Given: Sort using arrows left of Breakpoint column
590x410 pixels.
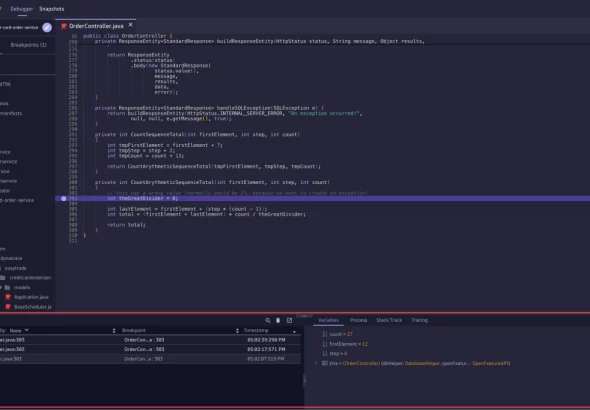Looking at the screenshot, I should pos(114,331).
